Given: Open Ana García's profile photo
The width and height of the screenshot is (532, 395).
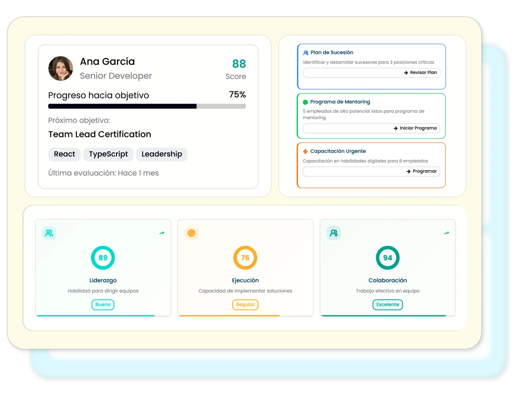Looking at the screenshot, I should pyautogui.click(x=61, y=69).
